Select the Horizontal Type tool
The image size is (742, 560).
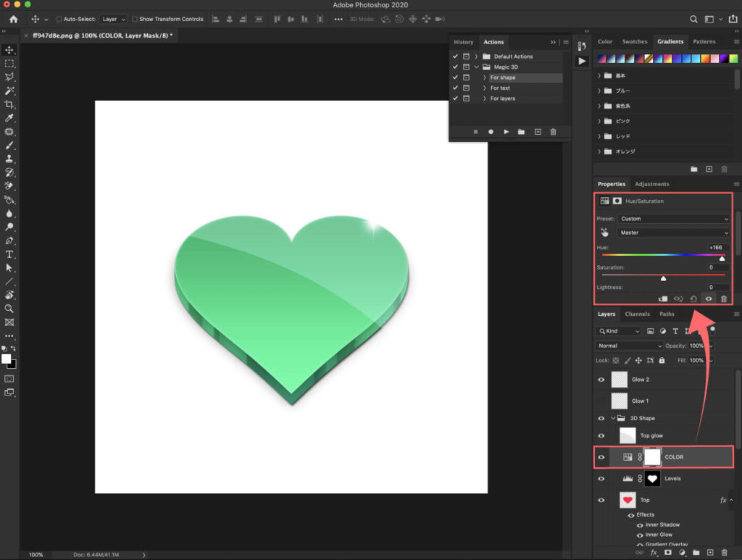(9, 254)
